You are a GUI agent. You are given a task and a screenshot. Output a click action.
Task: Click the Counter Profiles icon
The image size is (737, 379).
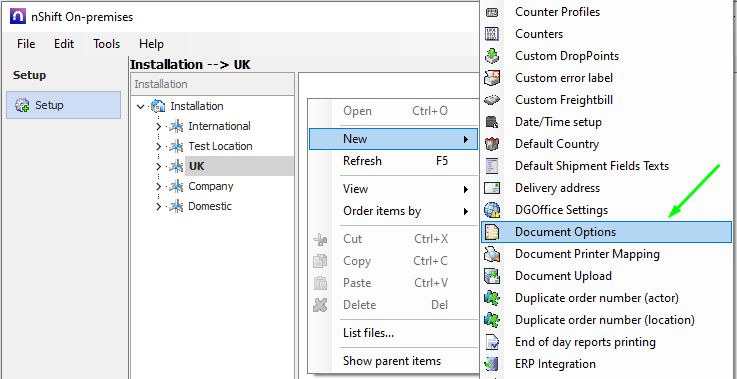tap(492, 12)
